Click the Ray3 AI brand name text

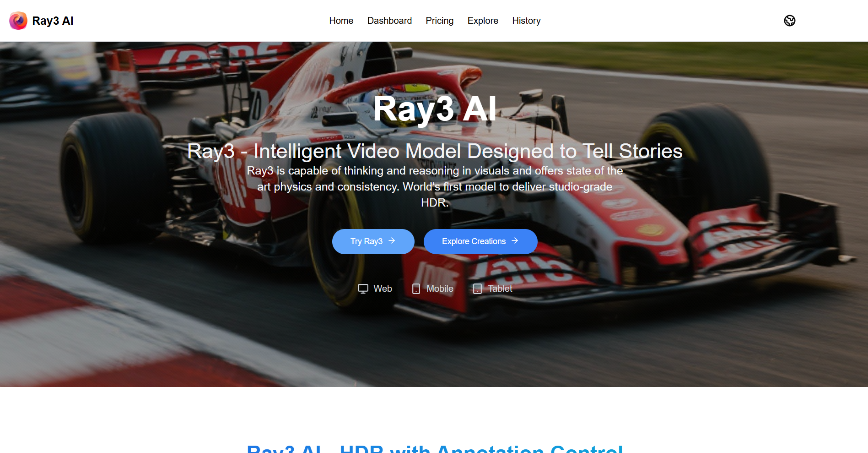click(54, 21)
